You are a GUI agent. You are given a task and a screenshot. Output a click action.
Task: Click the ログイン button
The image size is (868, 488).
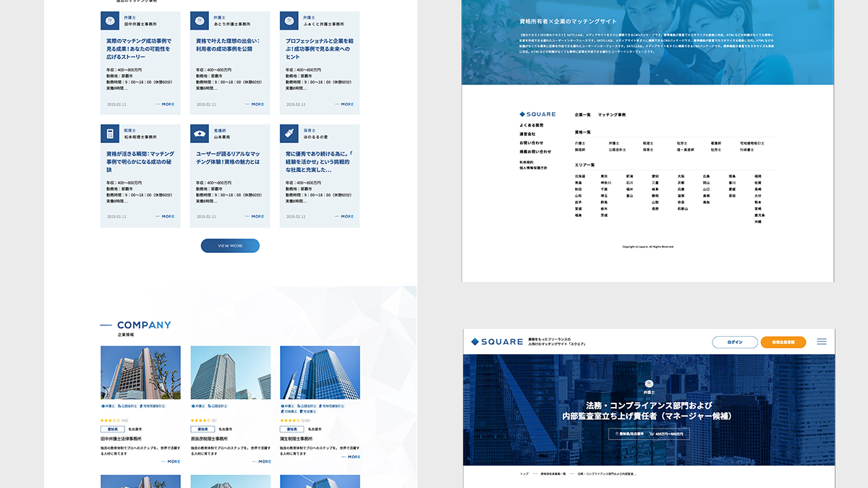coord(734,342)
